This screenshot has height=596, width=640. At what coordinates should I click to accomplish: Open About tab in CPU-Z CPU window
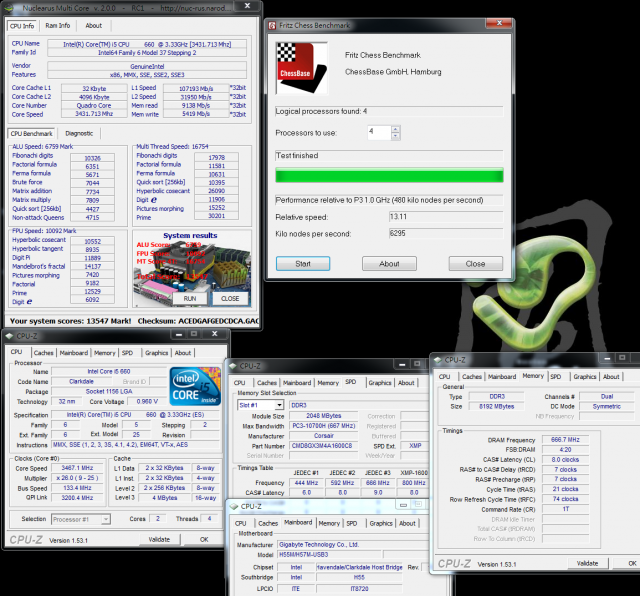pos(182,353)
